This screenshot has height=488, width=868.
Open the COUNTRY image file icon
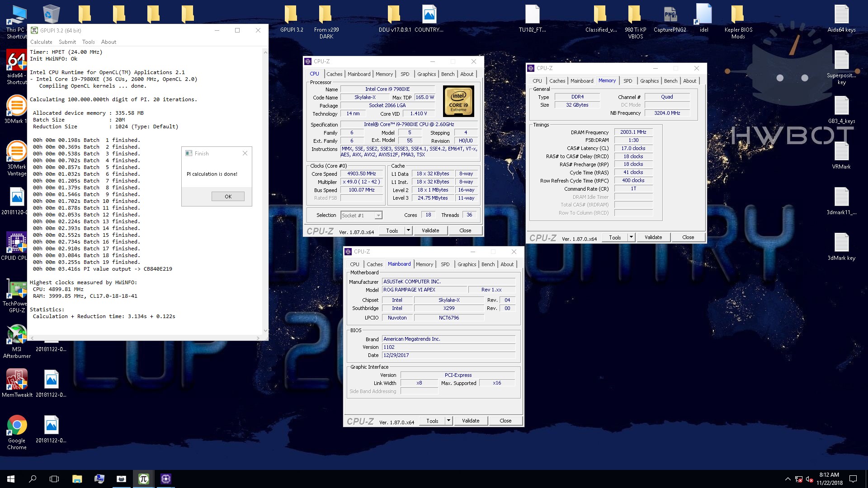coord(429,14)
